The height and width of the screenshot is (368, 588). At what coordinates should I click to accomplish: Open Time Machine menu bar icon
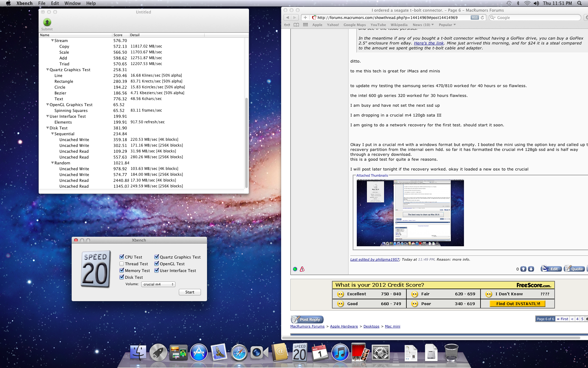click(509, 3)
